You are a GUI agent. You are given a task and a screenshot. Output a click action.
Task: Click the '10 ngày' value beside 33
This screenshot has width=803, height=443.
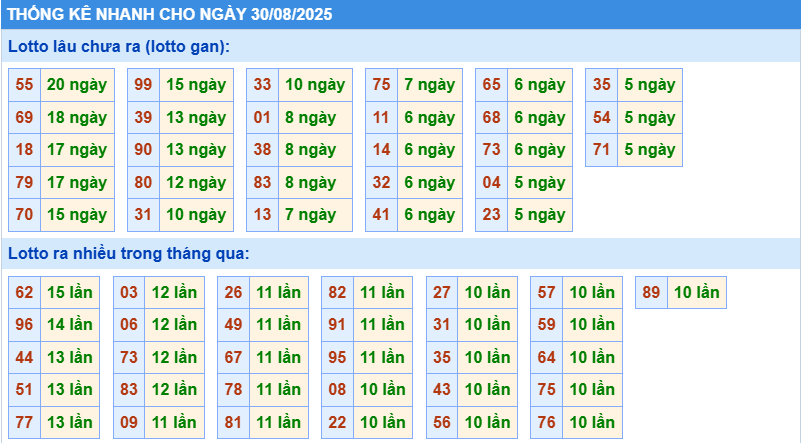(315, 85)
